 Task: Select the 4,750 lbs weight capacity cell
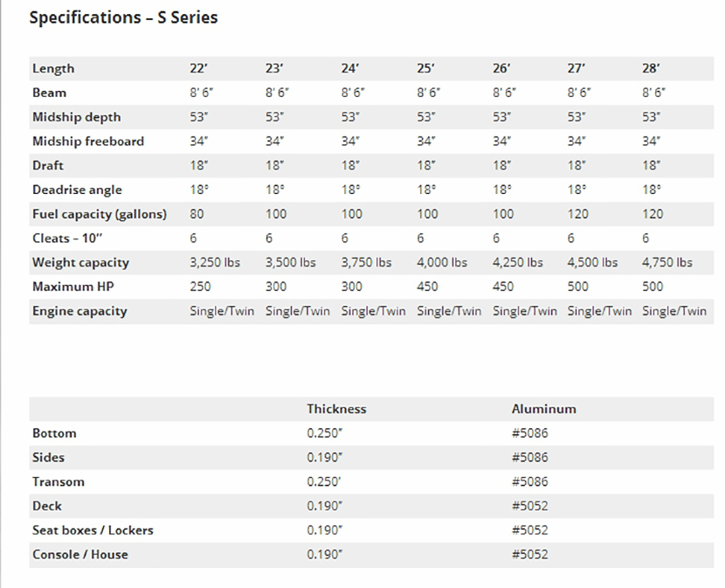pyautogui.click(x=666, y=262)
